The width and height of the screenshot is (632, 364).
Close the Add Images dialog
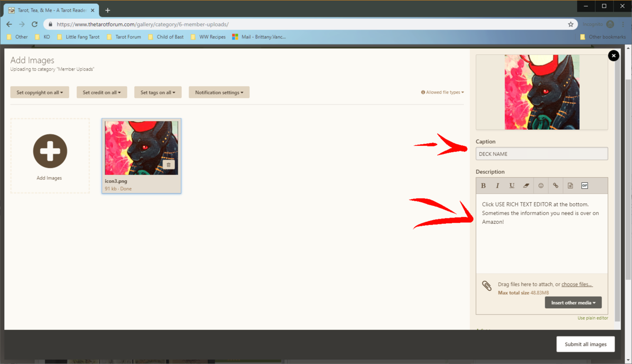tap(613, 56)
